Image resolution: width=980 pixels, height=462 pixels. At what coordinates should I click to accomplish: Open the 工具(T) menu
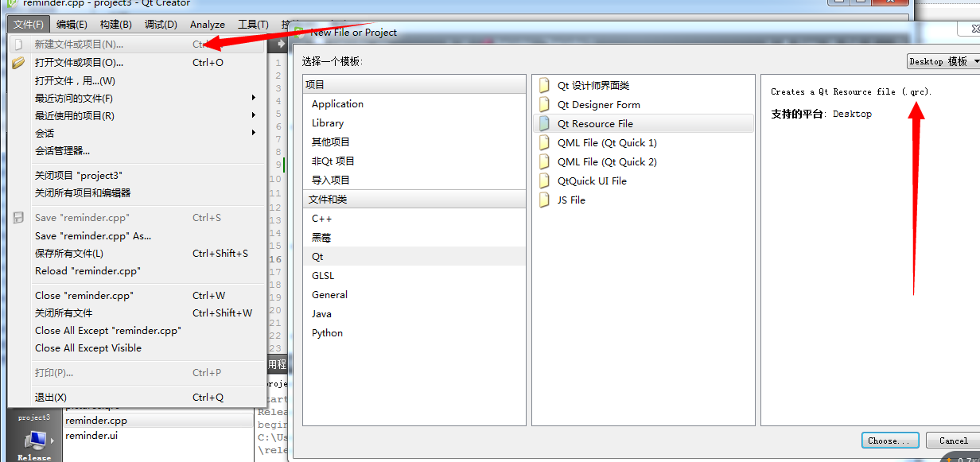pos(253,25)
